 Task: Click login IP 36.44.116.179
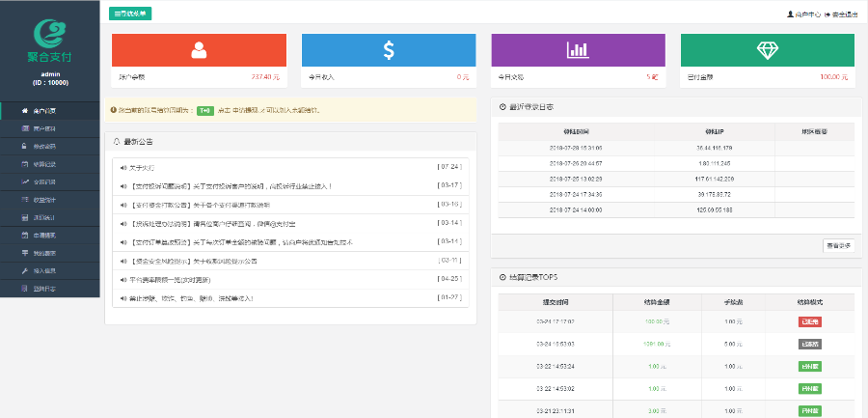[x=714, y=149]
